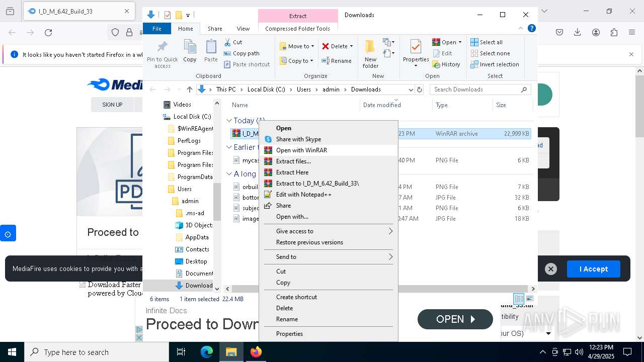Image resolution: width=644 pixels, height=362 pixels.
Task: Open Firefox downloads panel arrow
Action: [578, 32]
